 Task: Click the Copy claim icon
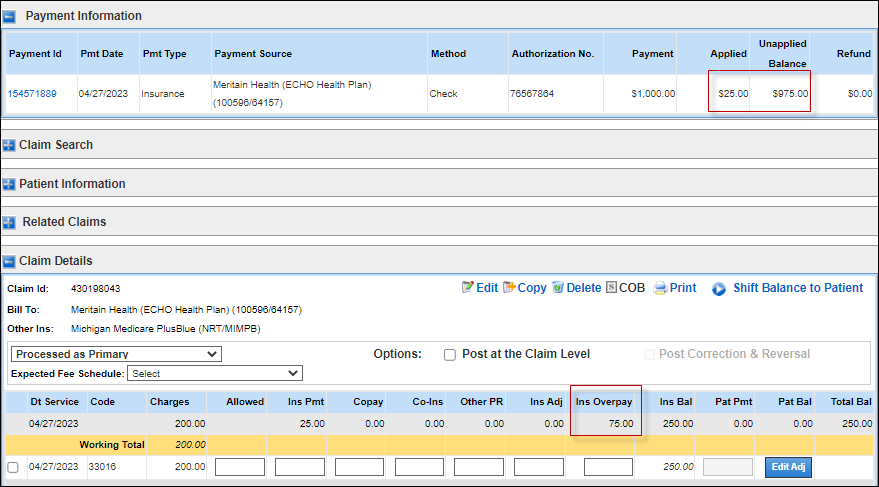508,288
